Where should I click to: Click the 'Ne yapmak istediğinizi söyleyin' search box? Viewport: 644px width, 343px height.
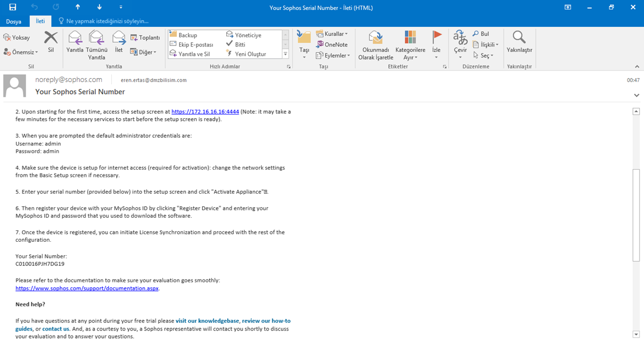click(x=104, y=21)
